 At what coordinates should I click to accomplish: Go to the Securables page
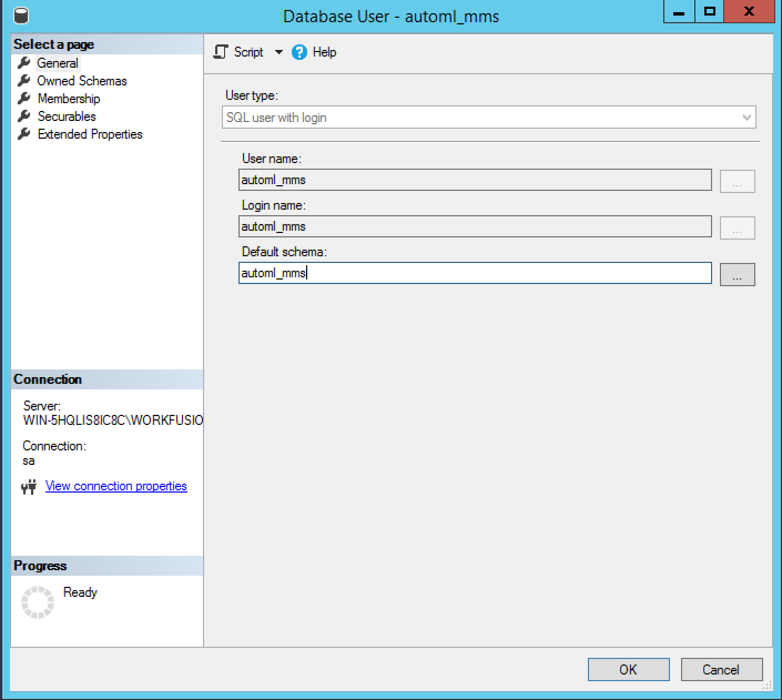tap(67, 116)
